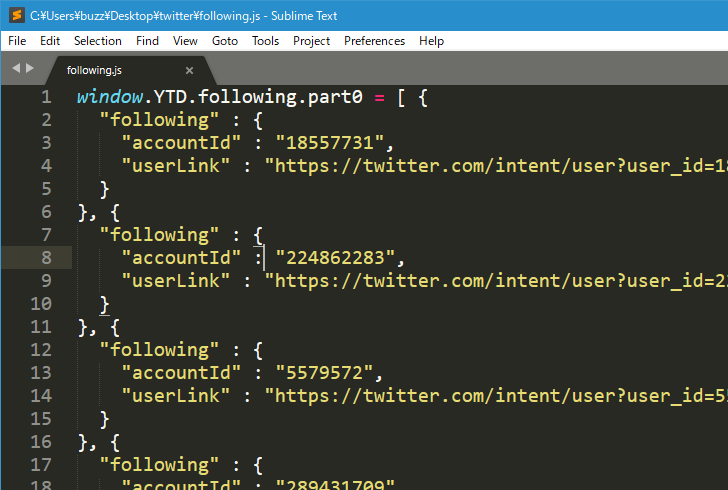Image resolution: width=728 pixels, height=490 pixels.
Task: Click "following.part0" text on line 1
Action: click(280, 97)
